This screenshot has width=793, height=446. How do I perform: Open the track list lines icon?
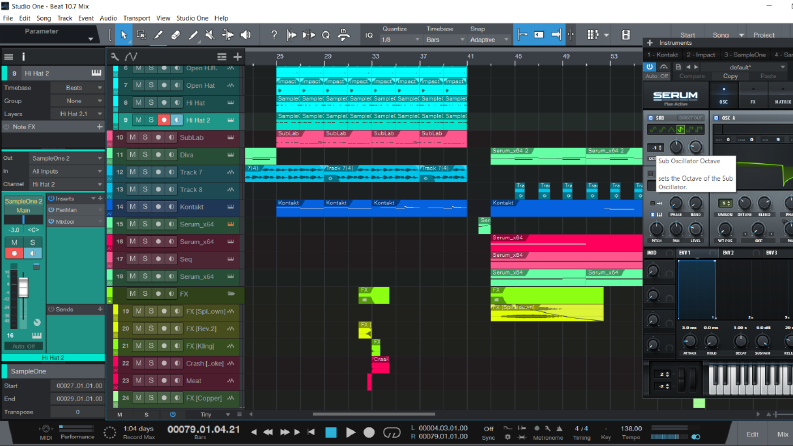pyautogui.click(x=222, y=57)
